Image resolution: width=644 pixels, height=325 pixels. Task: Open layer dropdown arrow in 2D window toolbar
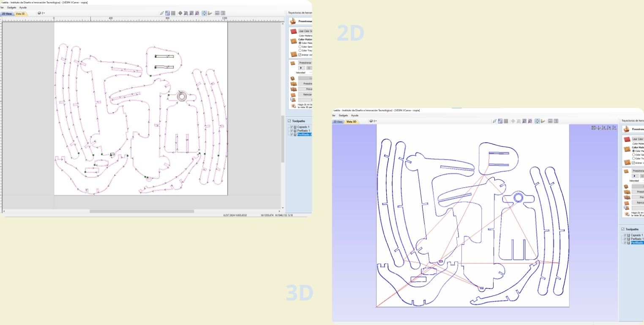(44, 13)
